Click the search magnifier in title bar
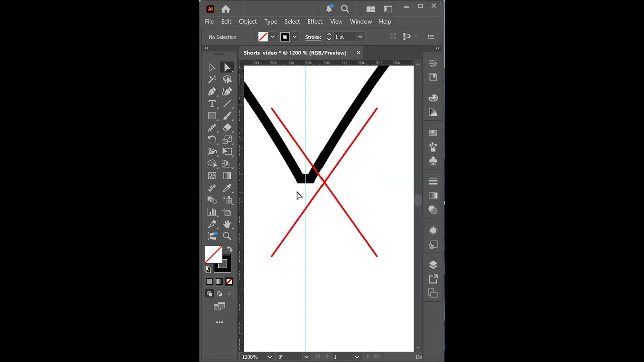 [345, 9]
